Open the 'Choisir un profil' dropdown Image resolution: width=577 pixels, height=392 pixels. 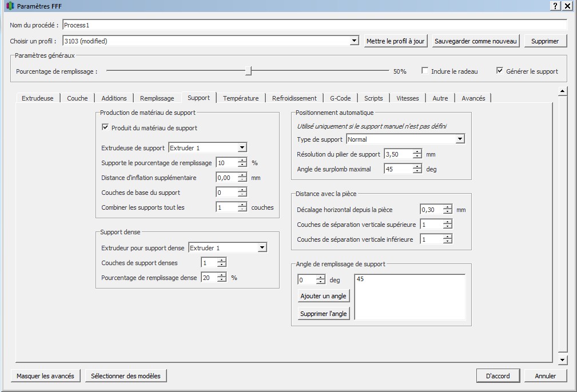point(354,41)
